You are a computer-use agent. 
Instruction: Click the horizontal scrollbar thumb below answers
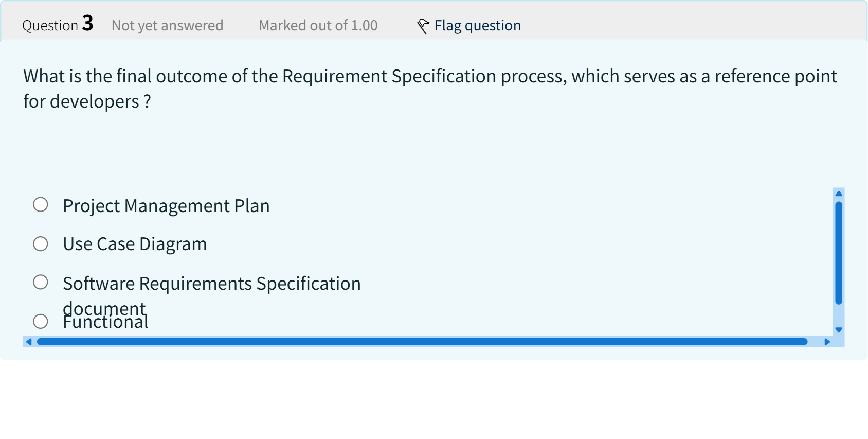point(422,342)
